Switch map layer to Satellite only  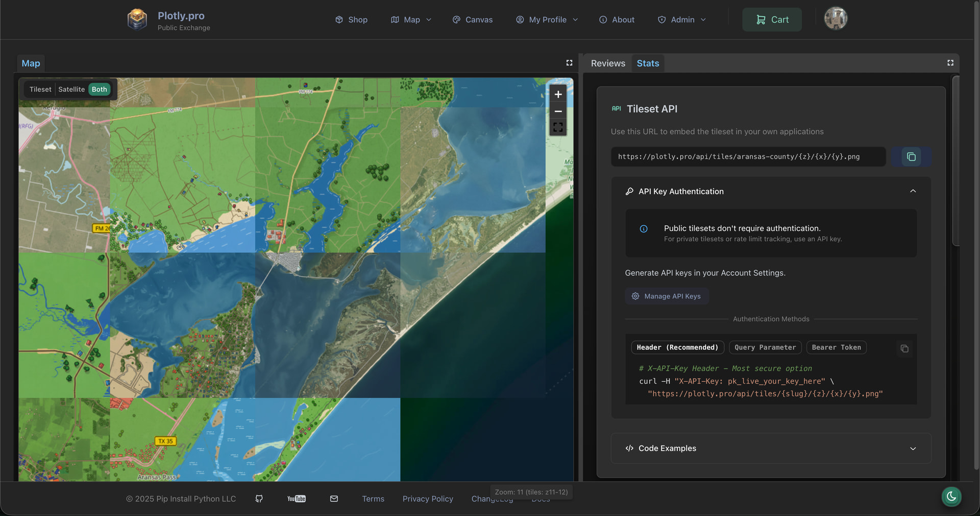(x=71, y=89)
